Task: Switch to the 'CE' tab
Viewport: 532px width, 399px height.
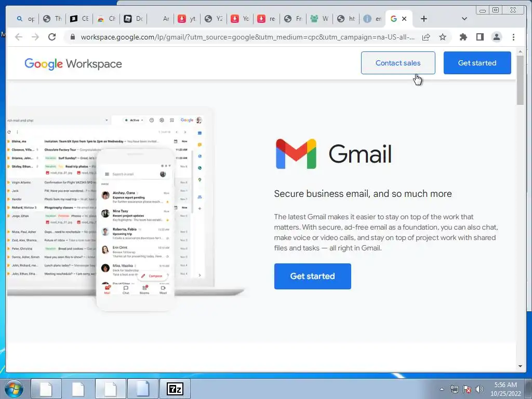Action: (79, 19)
